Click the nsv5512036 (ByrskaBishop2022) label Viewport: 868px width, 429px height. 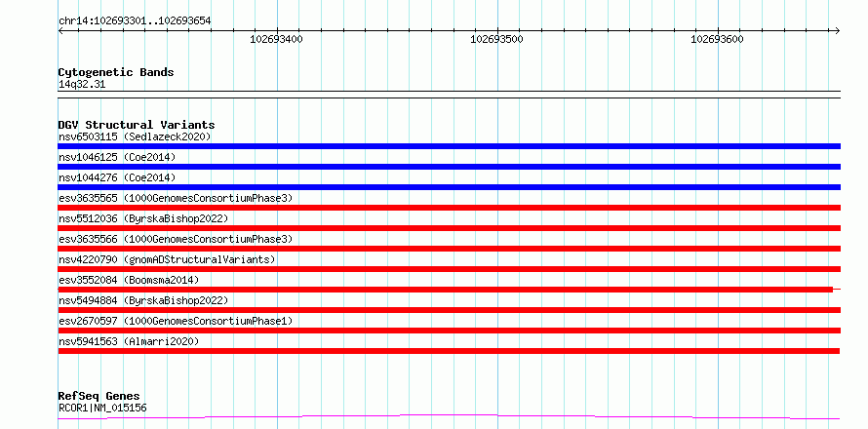143,218
